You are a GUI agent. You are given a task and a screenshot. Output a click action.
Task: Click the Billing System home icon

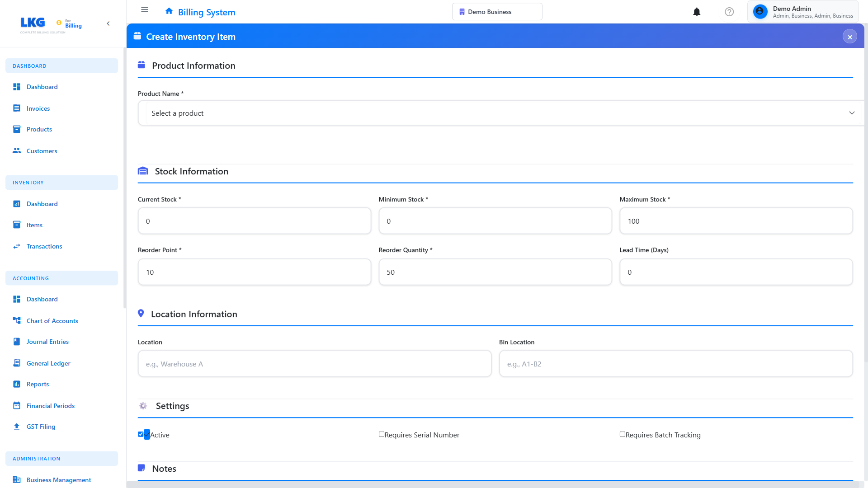click(x=169, y=11)
